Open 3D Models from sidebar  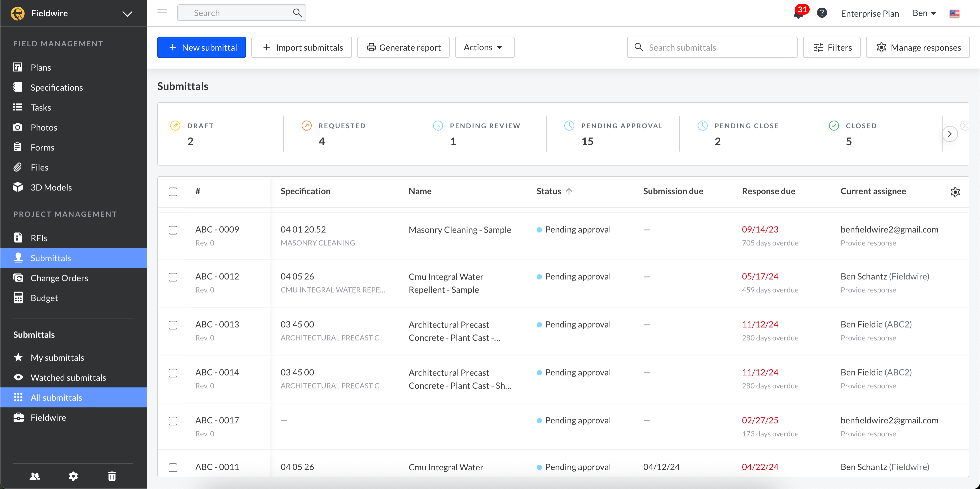tap(51, 188)
